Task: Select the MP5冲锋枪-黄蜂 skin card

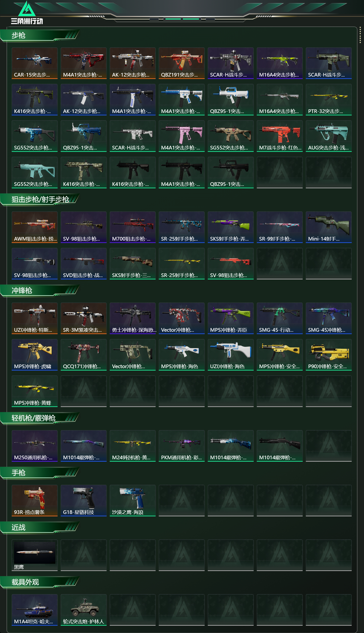Action: 34,391
